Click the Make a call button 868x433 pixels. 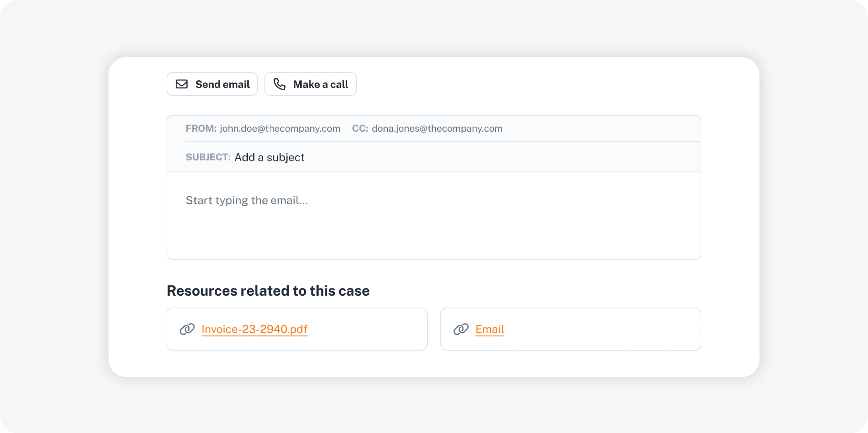tap(310, 84)
